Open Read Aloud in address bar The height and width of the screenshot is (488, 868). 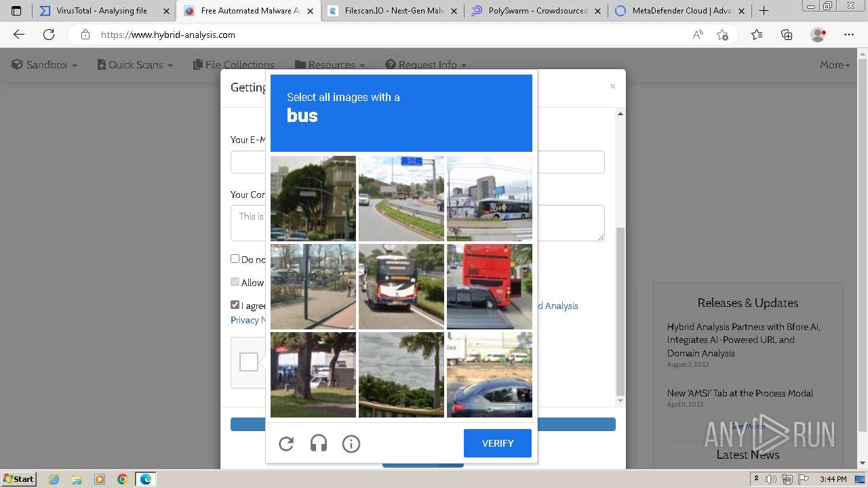(698, 35)
